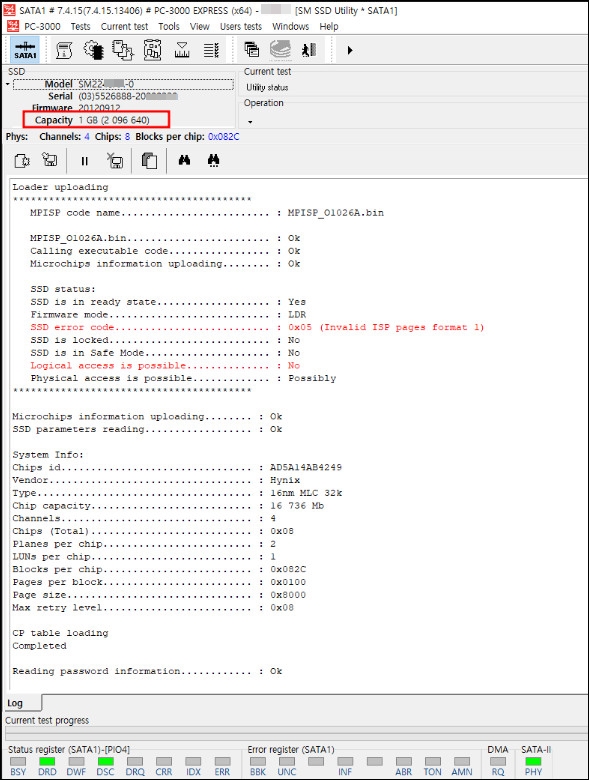Click the Utility status text
589x780 pixels.
click(267, 88)
